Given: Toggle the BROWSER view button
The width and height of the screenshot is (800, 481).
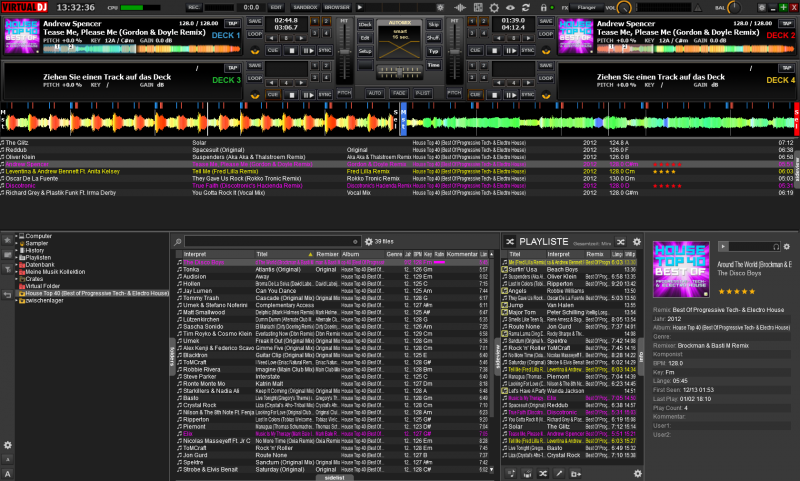Looking at the screenshot, I should 337,8.
